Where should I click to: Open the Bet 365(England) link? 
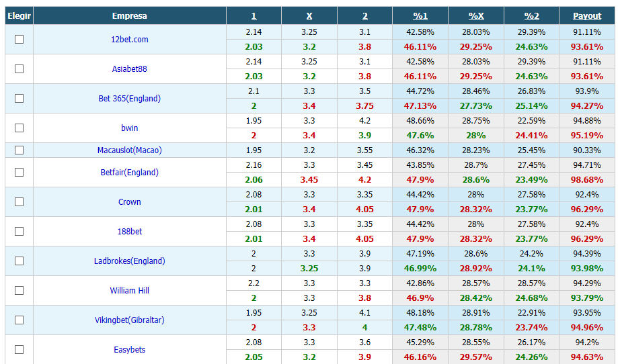pyautogui.click(x=130, y=98)
